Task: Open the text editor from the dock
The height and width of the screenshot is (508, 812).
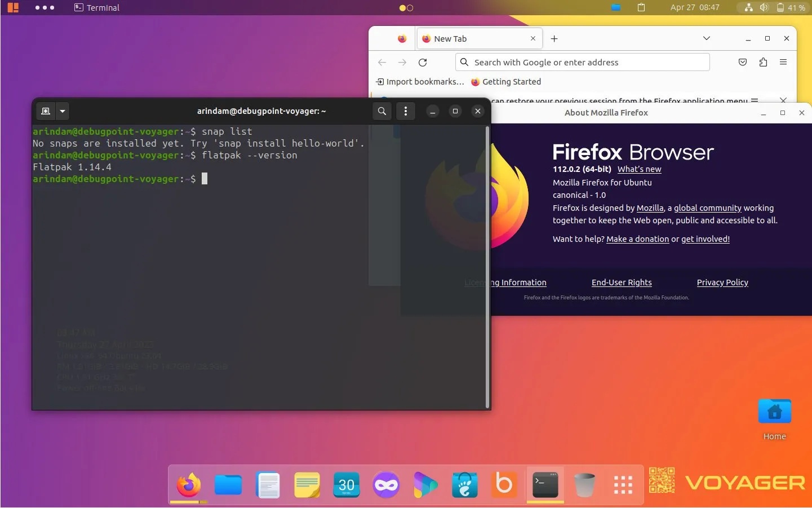Action: point(268,485)
